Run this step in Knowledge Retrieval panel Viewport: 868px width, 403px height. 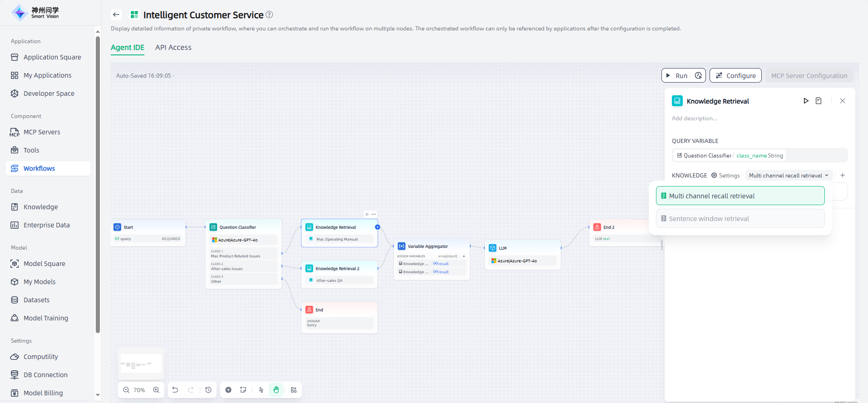click(x=806, y=101)
